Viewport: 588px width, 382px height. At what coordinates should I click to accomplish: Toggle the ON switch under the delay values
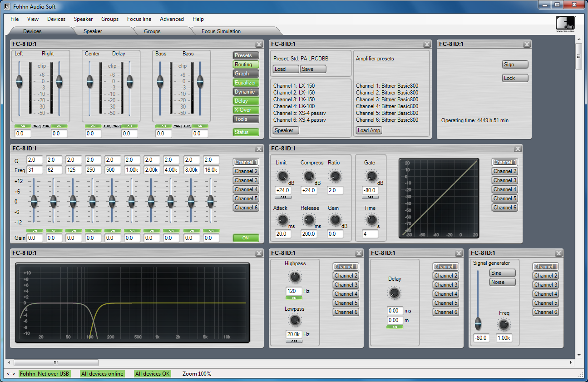click(x=395, y=327)
